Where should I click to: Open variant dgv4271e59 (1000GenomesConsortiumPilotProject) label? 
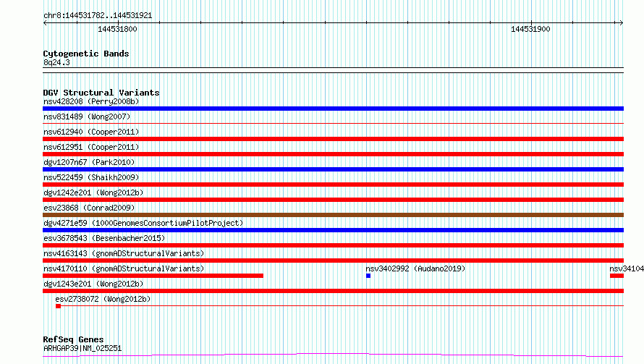tap(143, 223)
